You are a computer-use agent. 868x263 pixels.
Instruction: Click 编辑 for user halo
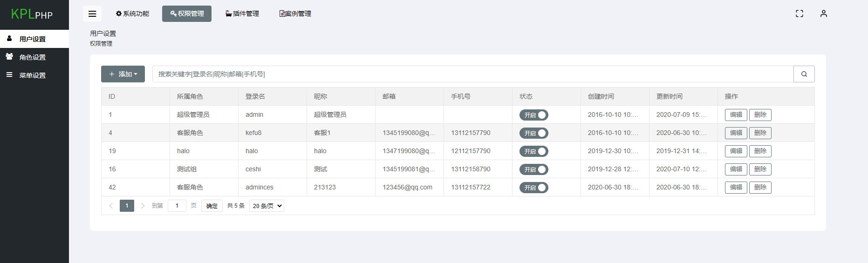736,151
